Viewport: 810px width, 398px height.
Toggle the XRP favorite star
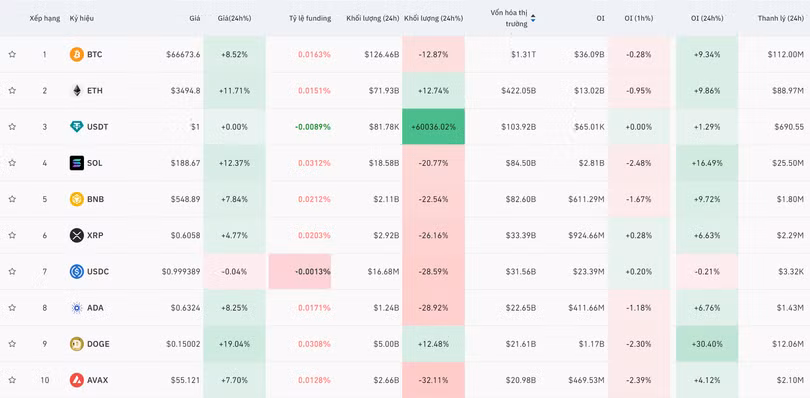pyautogui.click(x=12, y=235)
